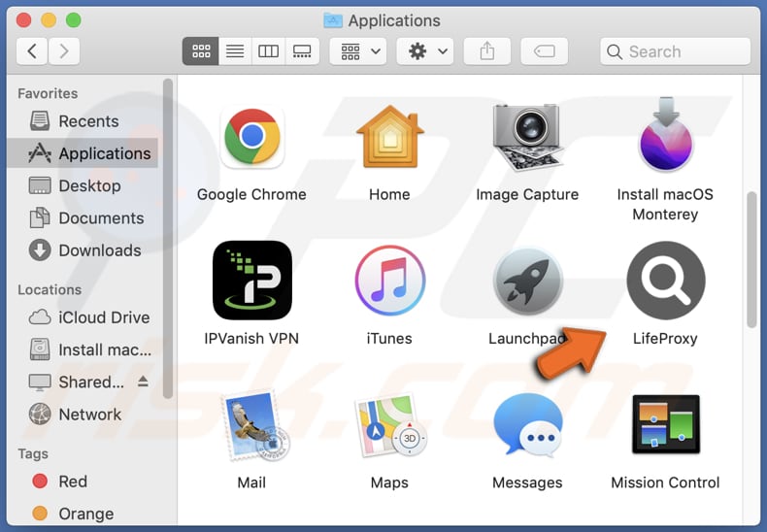Open Desktop in the sidebar

[x=83, y=185]
